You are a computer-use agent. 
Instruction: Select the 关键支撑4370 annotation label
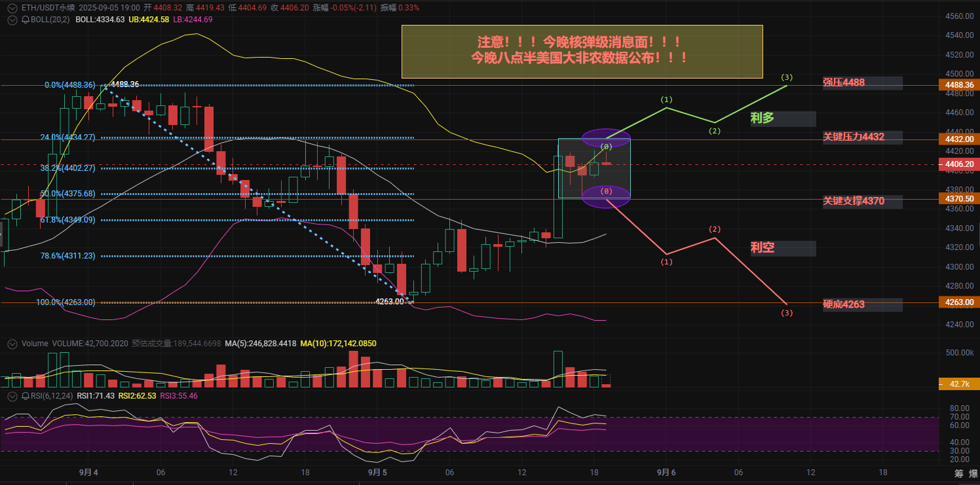click(x=862, y=202)
